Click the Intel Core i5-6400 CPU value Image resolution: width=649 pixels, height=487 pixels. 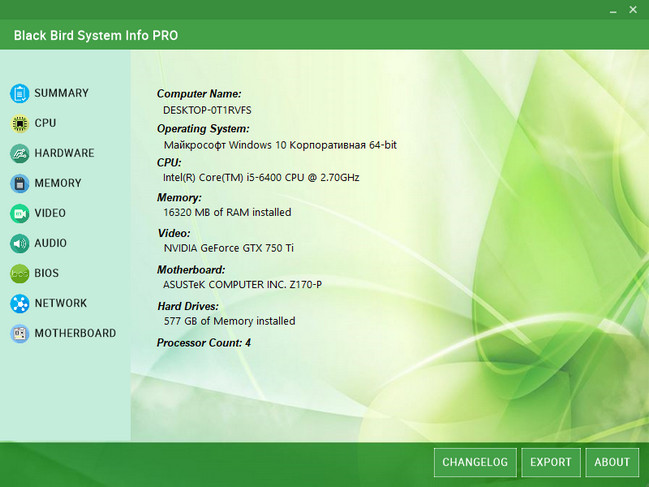261,178
